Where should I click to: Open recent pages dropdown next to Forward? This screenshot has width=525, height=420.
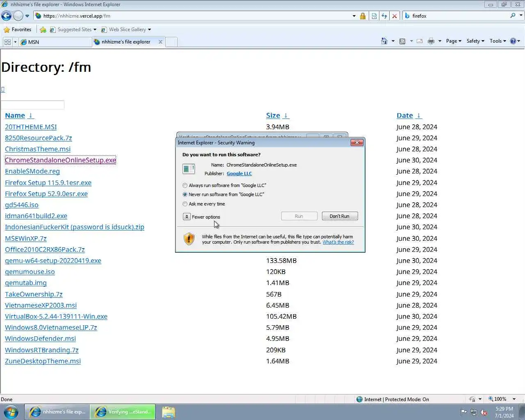click(27, 16)
